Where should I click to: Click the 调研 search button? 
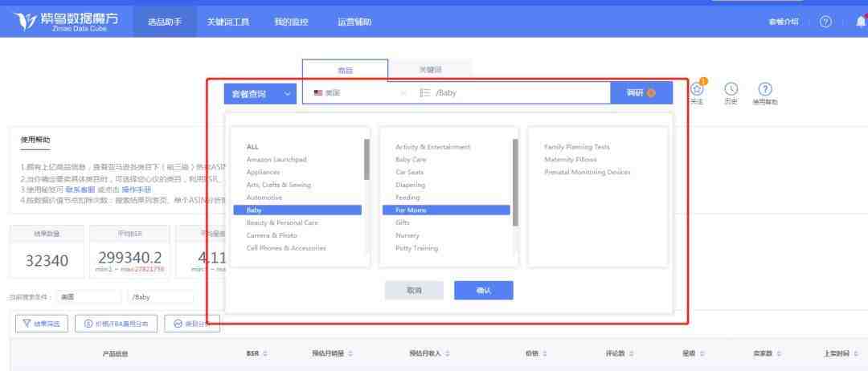tap(641, 93)
